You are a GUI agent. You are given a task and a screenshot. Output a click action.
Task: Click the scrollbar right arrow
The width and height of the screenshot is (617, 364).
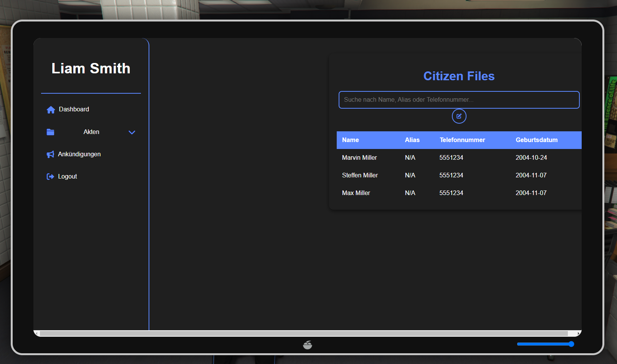[x=578, y=333]
